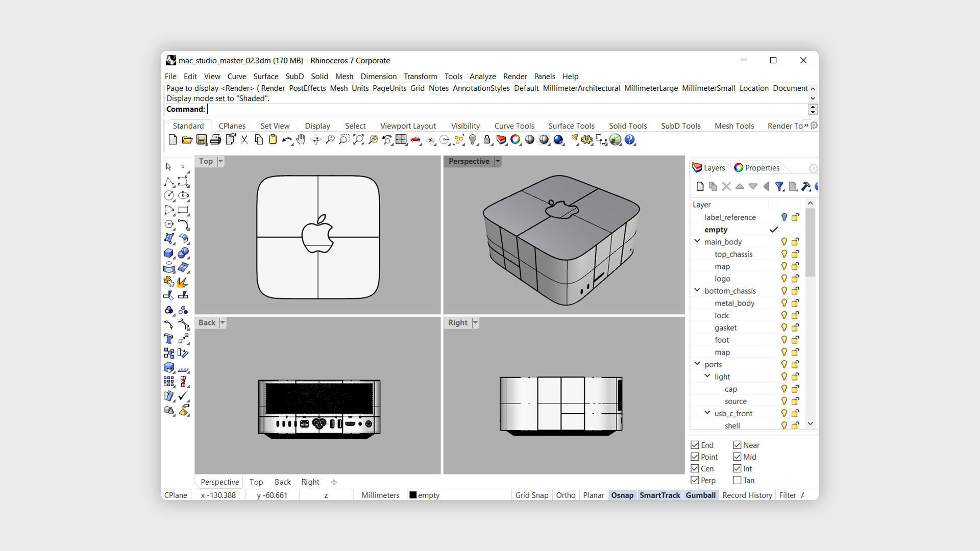Click the Open file folder icon
Screen dimensions: 980x551
(187, 140)
